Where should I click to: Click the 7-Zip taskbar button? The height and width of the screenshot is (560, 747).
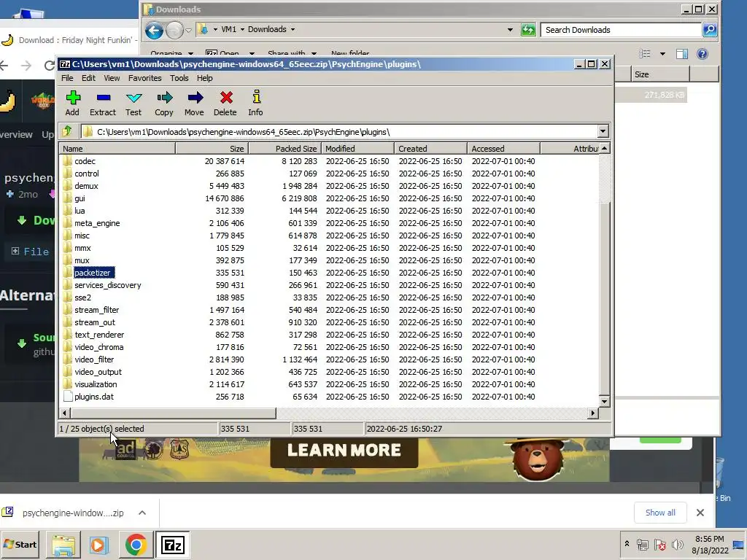172,544
